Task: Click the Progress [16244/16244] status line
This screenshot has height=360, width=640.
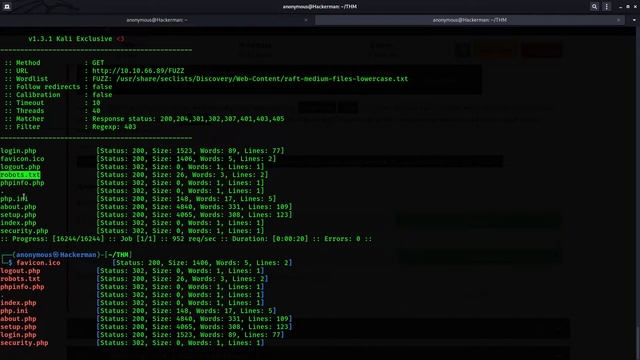Action: coord(186,239)
